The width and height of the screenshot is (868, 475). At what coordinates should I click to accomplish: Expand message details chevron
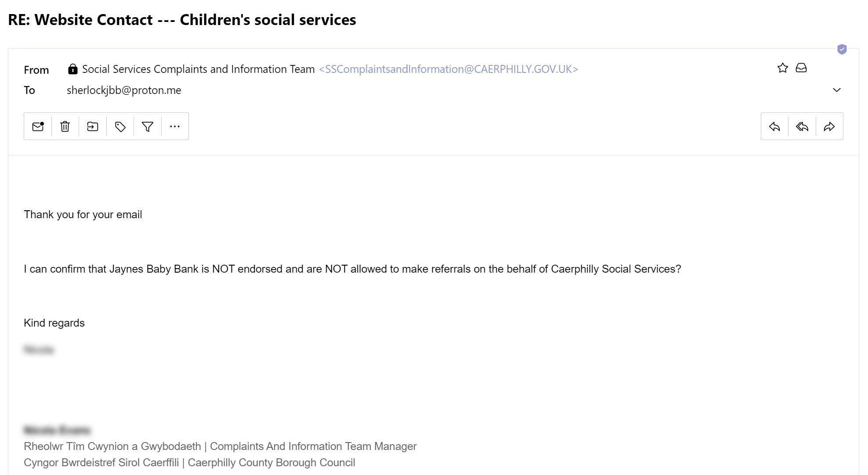coord(837,90)
